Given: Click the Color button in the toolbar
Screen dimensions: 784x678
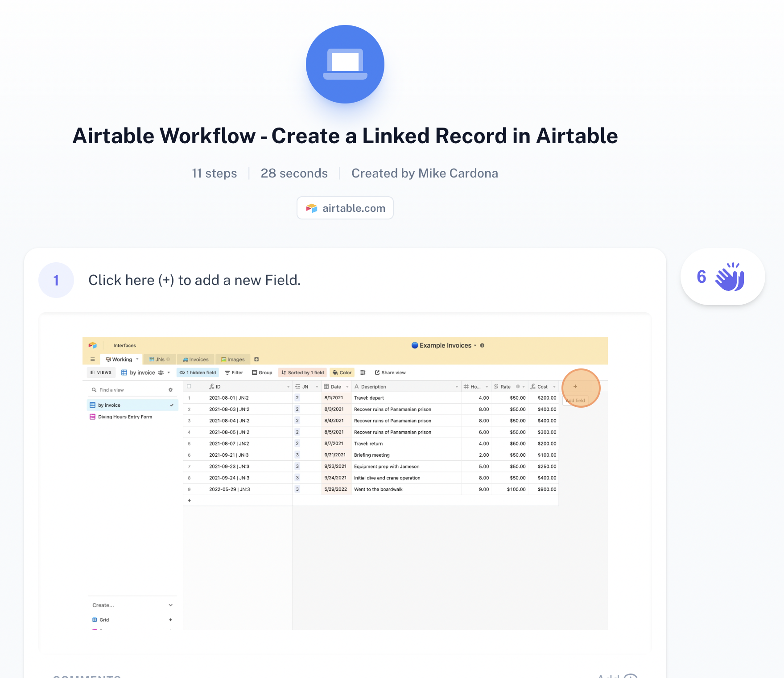Looking at the screenshot, I should (x=342, y=372).
